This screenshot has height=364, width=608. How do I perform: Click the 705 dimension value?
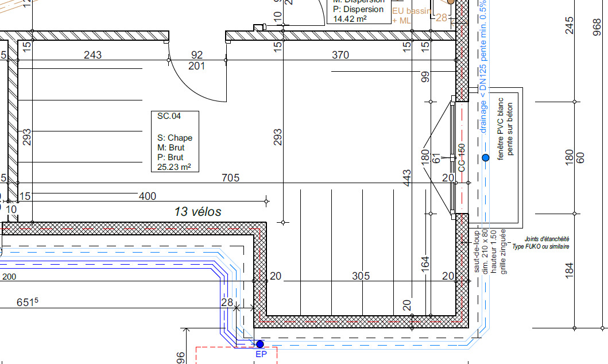click(x=230, y=177)
